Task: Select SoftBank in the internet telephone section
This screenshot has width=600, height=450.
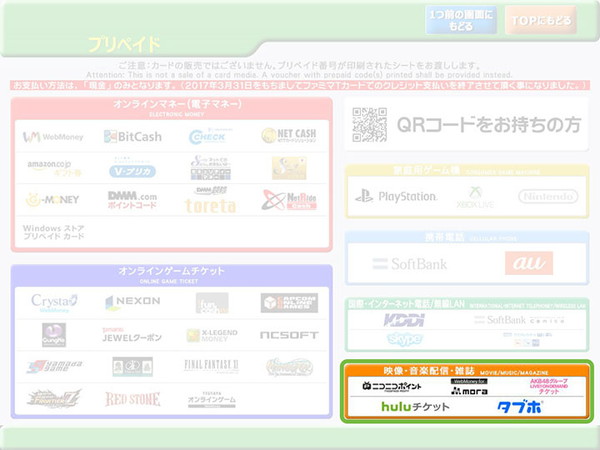Action: [519, 320]
